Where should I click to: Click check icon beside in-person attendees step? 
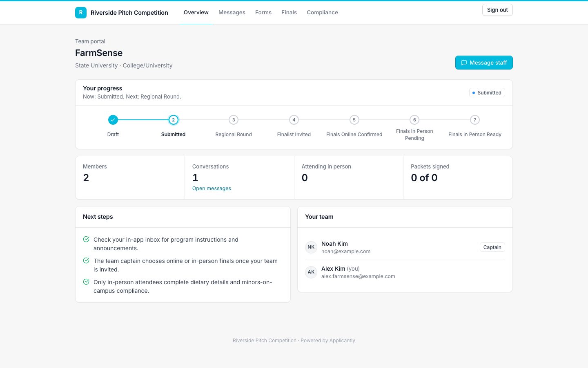tap(86, 282)
